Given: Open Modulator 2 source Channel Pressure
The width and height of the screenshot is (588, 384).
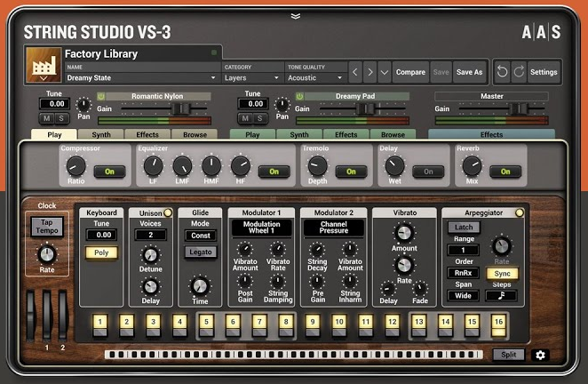Looking at the screenshot, I should tap(333, 228).
